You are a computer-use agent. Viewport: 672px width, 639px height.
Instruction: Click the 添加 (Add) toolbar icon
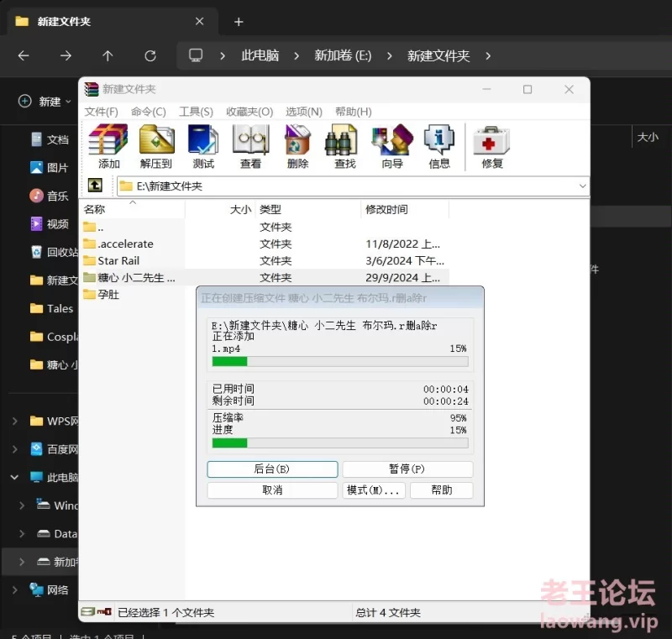[x=109, y=146]
